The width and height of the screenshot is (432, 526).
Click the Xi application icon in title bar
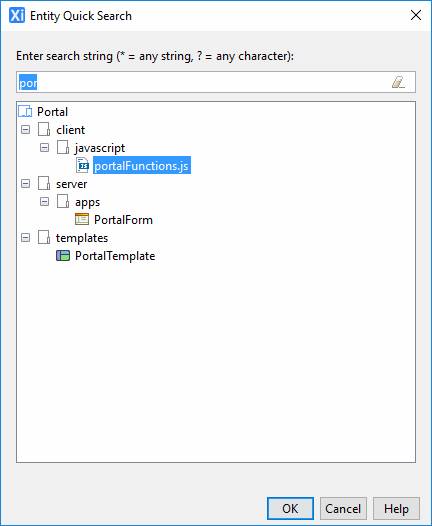click(x=17, y=15)
